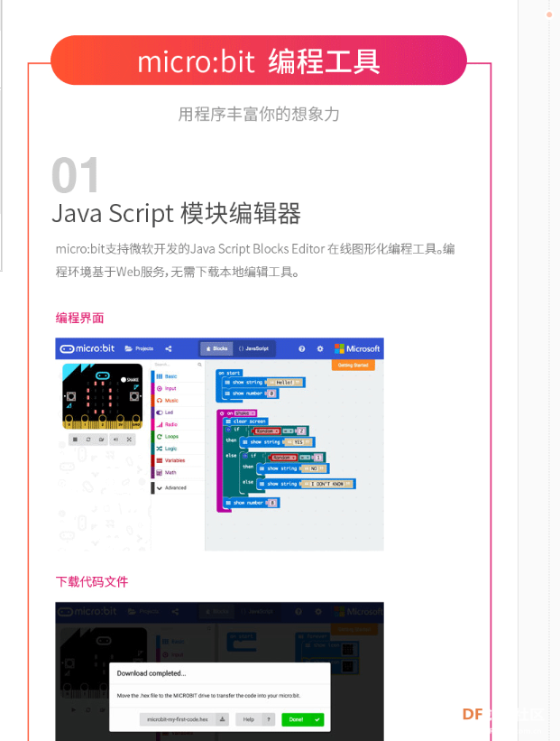Click the download icon beside microbit-my-first-code.hex
Image resolution: width=560 pixels, height=741 pixels.
pyautogui.click(x=223, y=719)
